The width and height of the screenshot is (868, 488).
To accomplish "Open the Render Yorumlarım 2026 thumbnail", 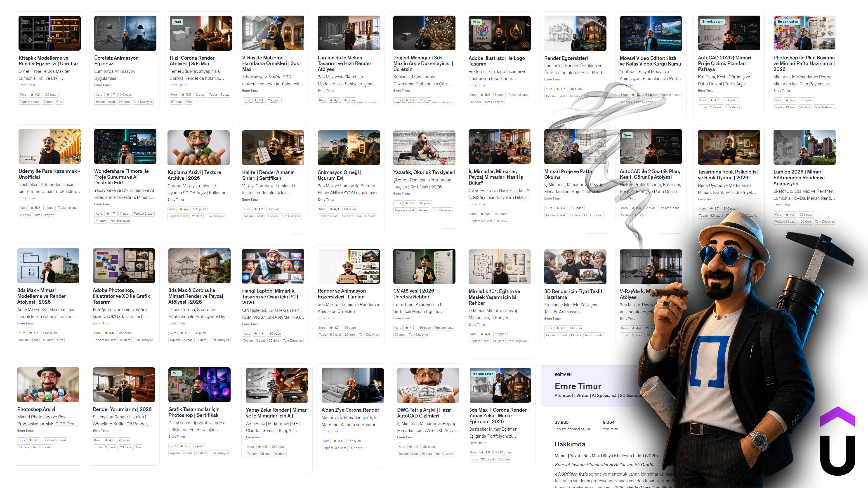I will point(124,385).
